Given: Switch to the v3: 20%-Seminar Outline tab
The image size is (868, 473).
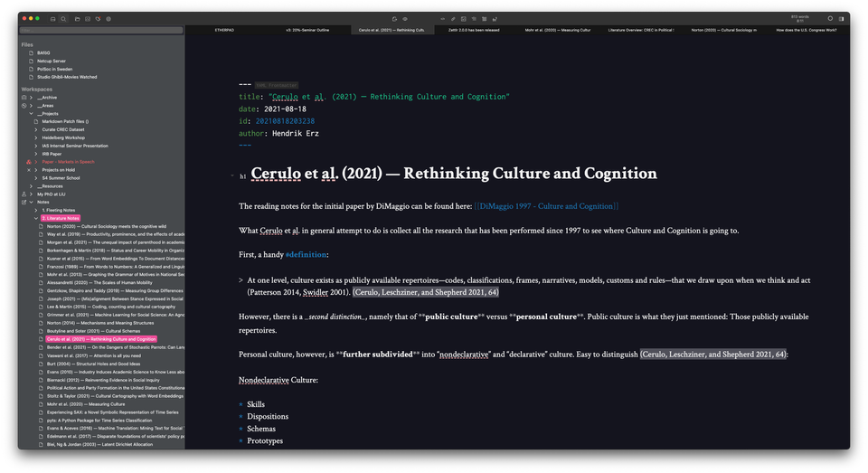Looking at the screenshot, I should point(307,30).
